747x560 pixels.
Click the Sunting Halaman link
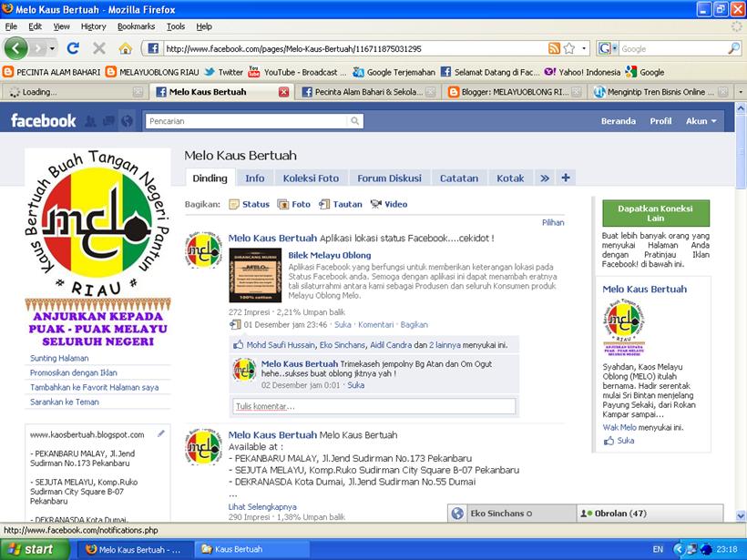click(x=59, y=358)
